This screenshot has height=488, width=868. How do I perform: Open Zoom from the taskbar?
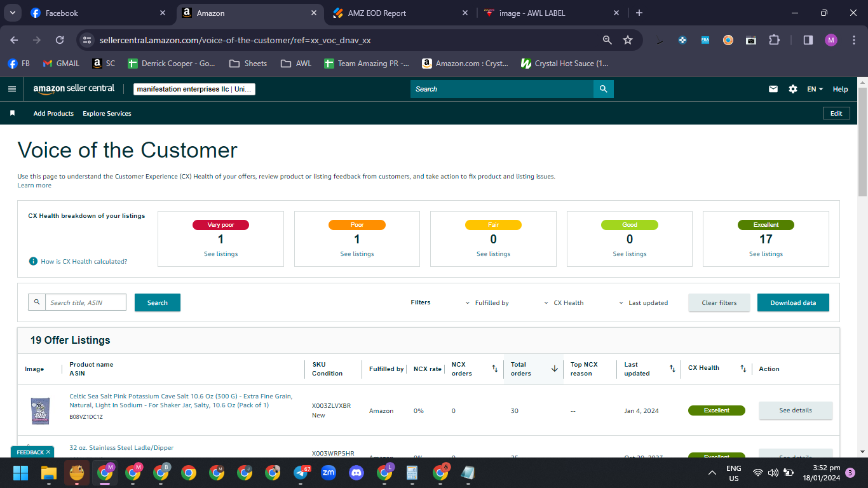pyautogui.click(x=329, y=473)
